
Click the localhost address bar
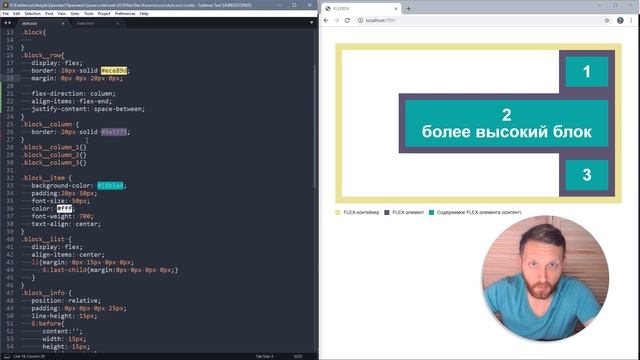coord(484,20)
